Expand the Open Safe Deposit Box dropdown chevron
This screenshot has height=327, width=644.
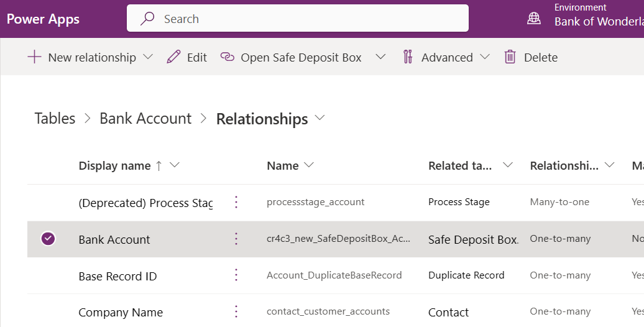[380, 57]
